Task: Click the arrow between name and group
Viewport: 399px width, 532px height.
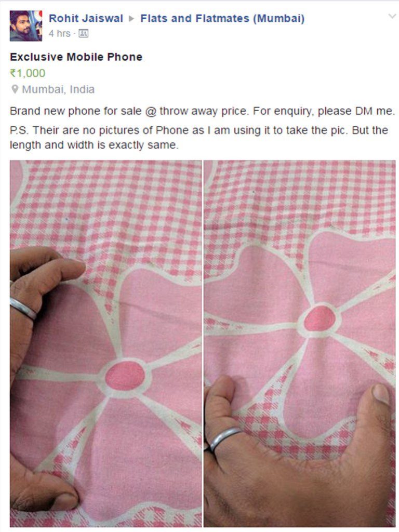Action: (x=131, y=19)
